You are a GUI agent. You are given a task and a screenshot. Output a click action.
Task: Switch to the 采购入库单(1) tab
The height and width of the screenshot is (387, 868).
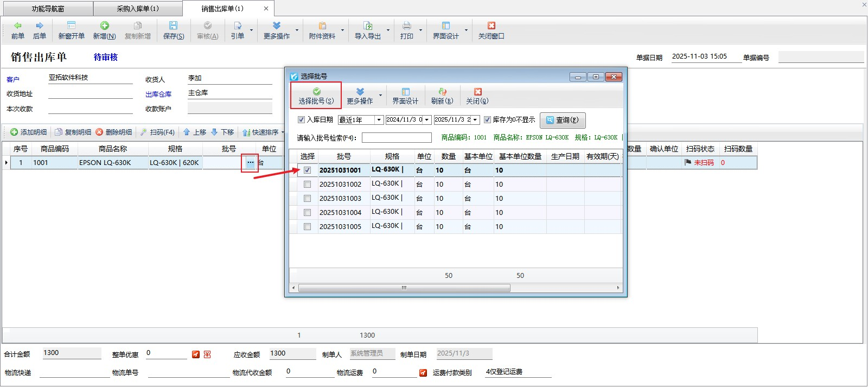pyautogui.click(x=138, y=9)
